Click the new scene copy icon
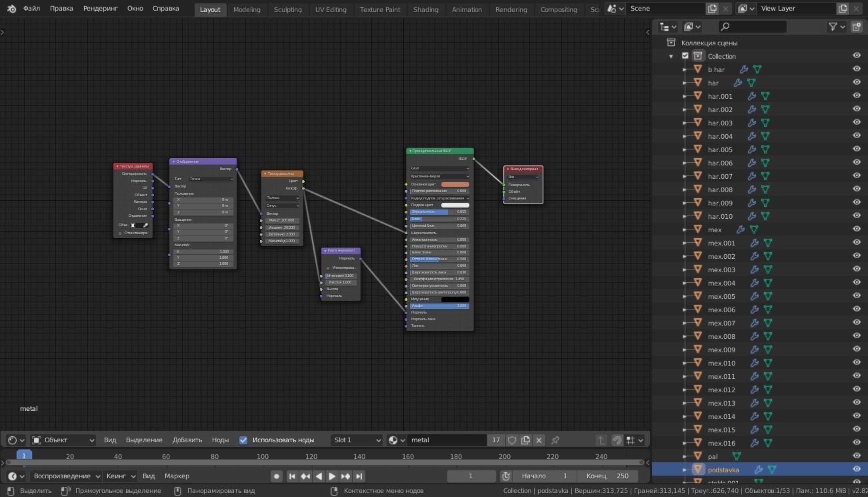The image size is (868, 497). 712,9
